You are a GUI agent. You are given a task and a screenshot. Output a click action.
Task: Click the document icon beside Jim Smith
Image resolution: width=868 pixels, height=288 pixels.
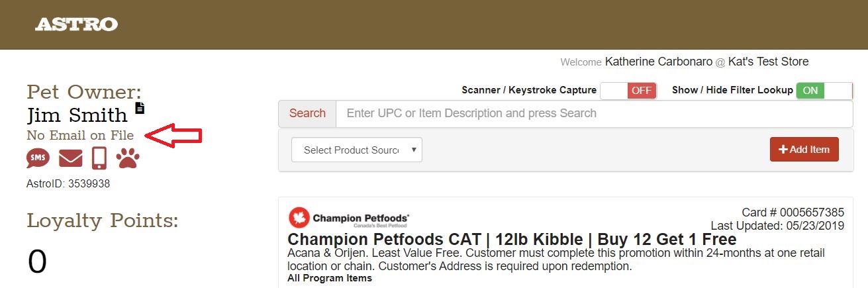(x=140, y=107)
